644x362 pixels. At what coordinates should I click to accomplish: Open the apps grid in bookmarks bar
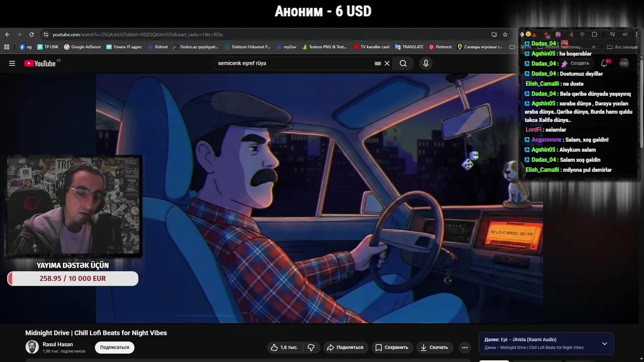(x=7, y=47)
